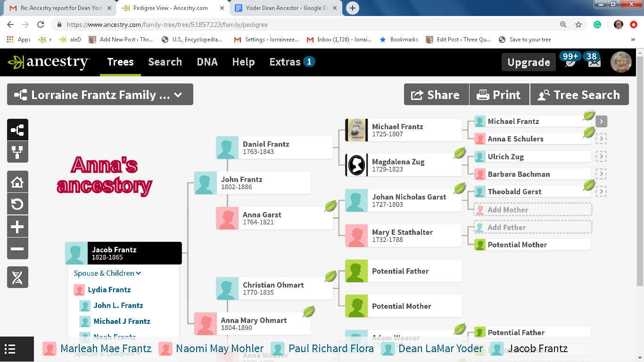Viewport: 644px width, 362px height.
Task: Click the DNA helix sidebar icon
Action: pyautogui.click(x=17, y=277)
